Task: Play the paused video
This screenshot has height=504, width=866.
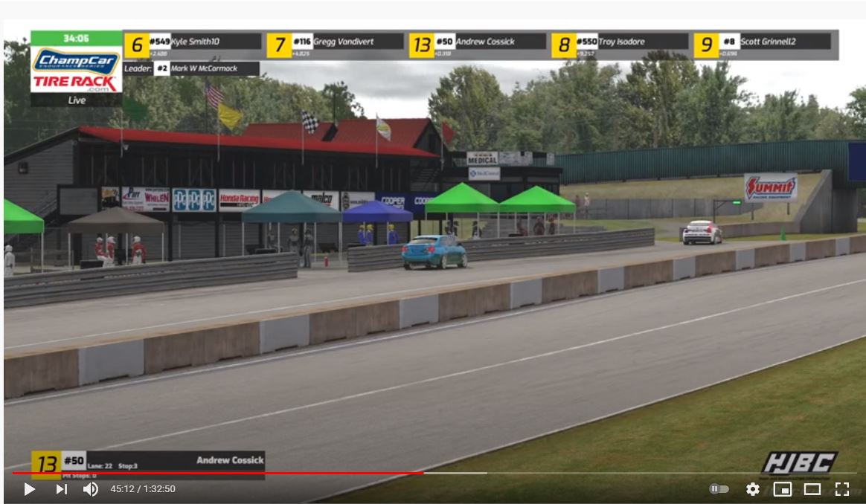Action: point(29,489)
